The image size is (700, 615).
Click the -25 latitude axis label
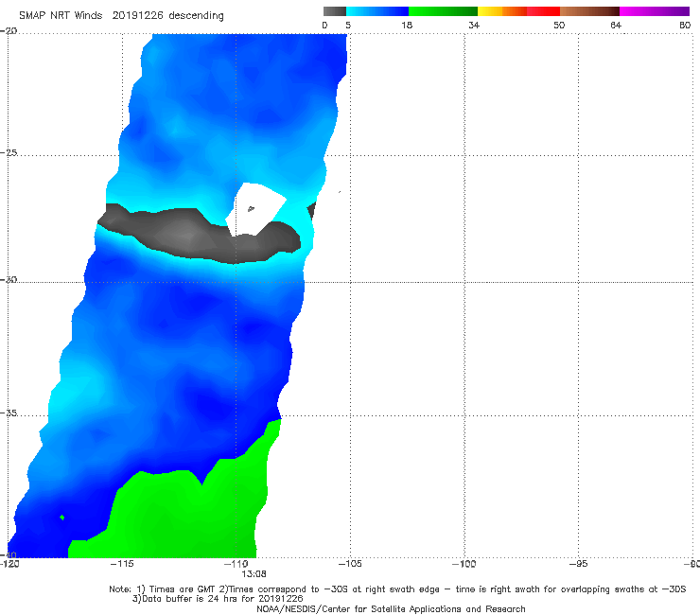(x=9, y=152)
